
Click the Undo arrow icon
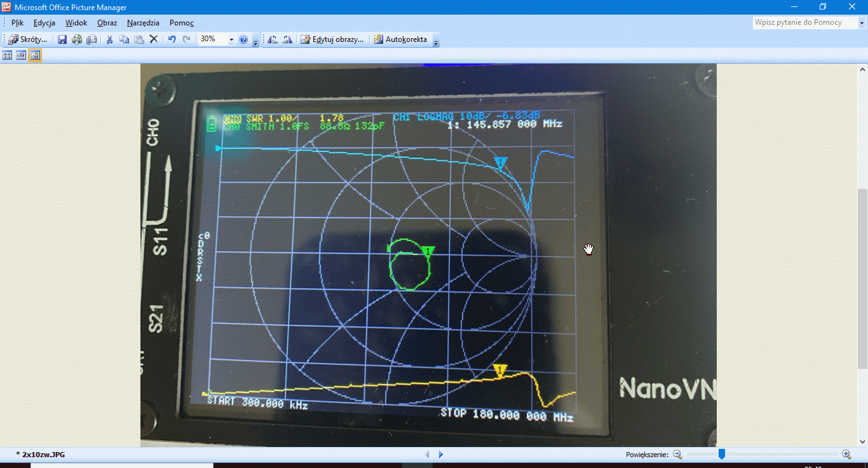(172, 39)
